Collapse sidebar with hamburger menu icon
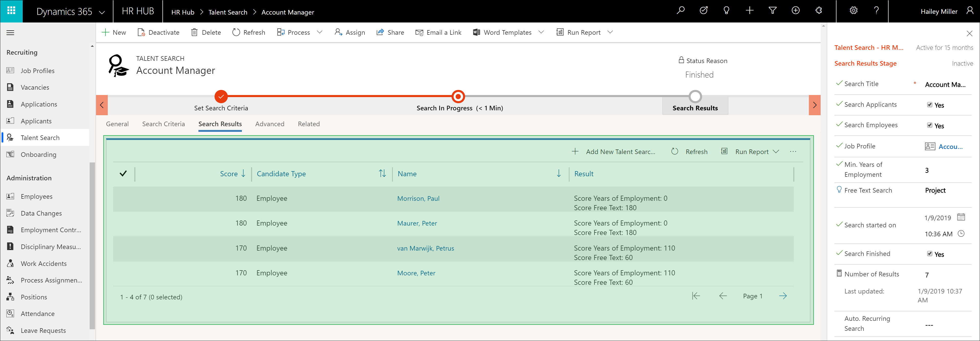This screenshot has height=341, width=980. 11,33
